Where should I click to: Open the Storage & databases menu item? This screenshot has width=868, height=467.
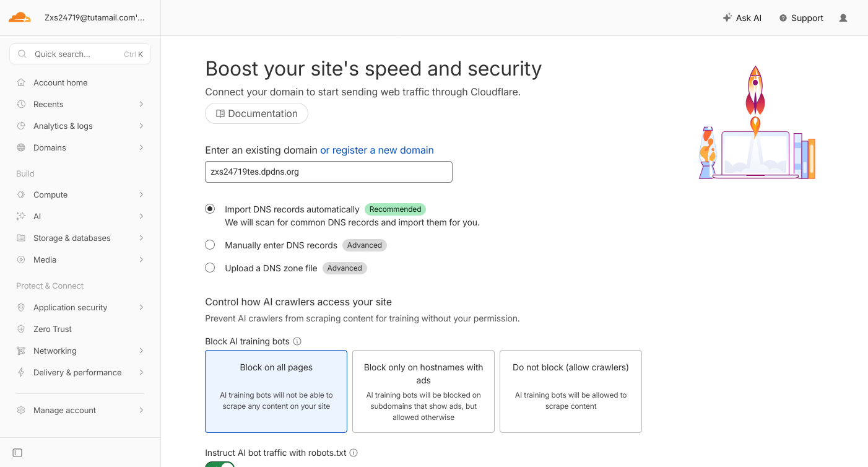click(x=80, y=238)
